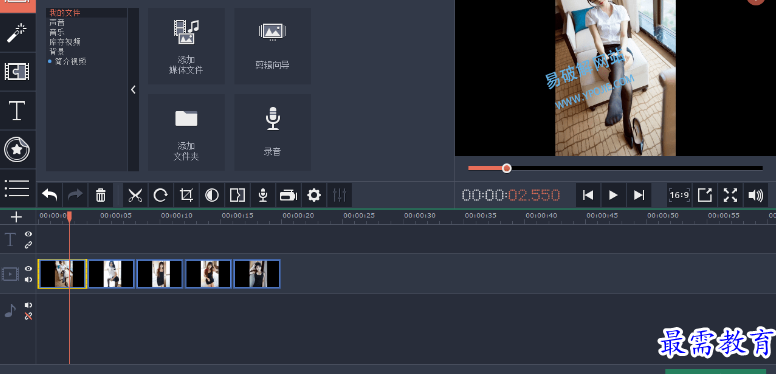Click the 00:00:45 mark on timeline ruler

click(602, 216)
